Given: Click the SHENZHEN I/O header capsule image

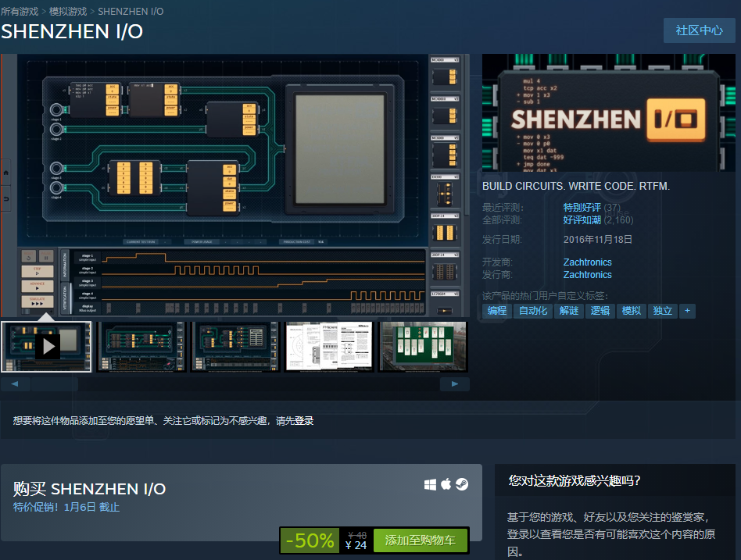Looking at the screenshot, I should (x=609, y=112).
